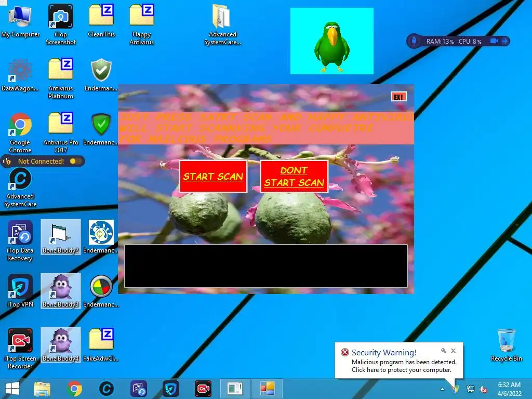The width and height of the screenshot is (532, 399).
Task: Select the iTop Data Recovery shortcut
Action: [x=20, y=241]
